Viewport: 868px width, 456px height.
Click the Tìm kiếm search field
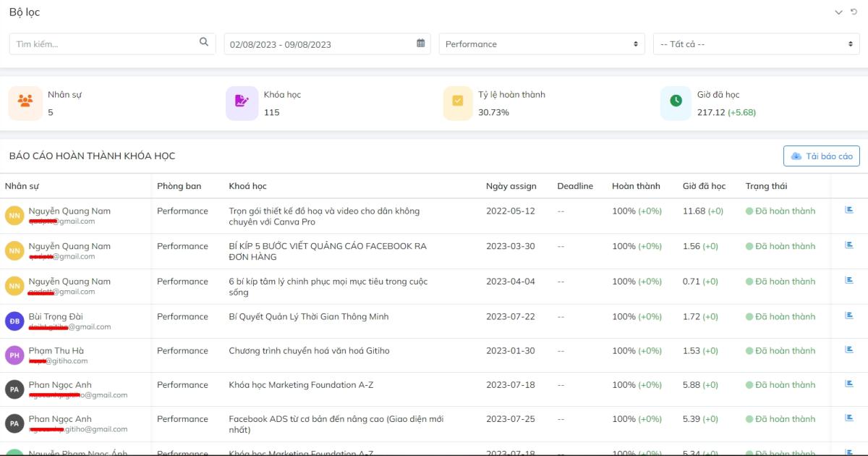[x=105, y=44]
